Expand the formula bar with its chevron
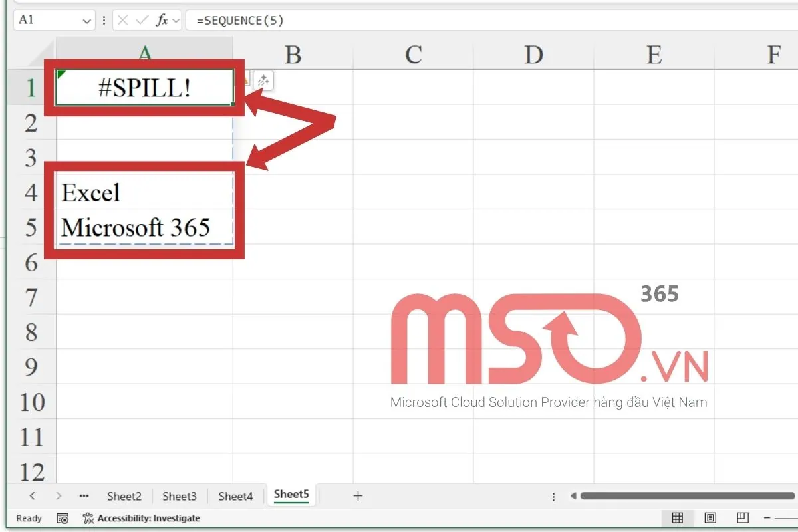Image resolution: width=798 pixels, height=532 pixels. pyautogui.click(x=177, y=19)
